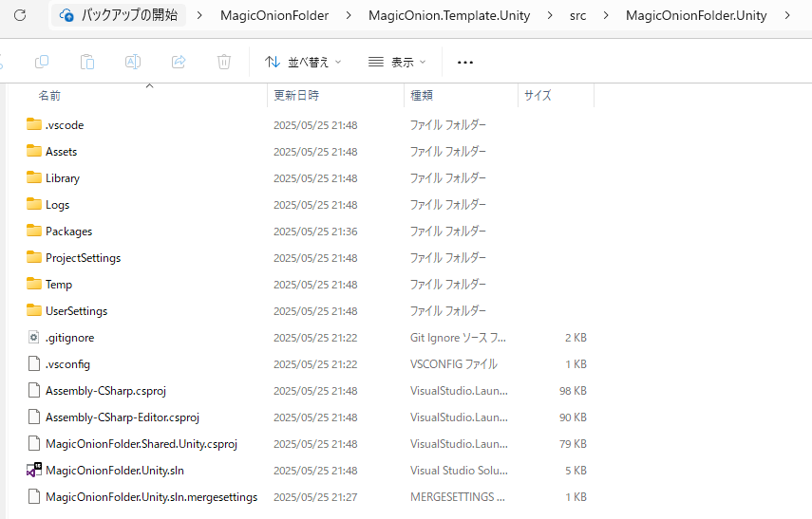This screenshot has height=519, width=812.
Task: Click the delete trash icon in the toolbar
Action: click(224, 62)
